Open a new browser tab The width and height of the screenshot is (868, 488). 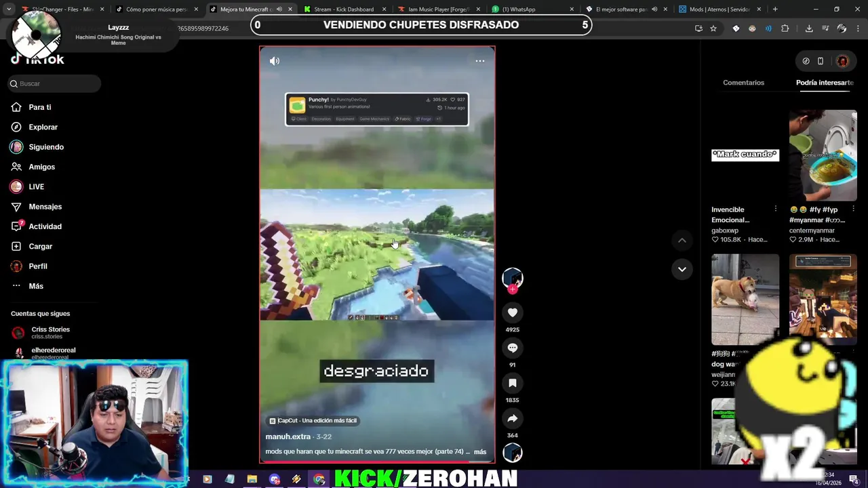click(775, 9)
